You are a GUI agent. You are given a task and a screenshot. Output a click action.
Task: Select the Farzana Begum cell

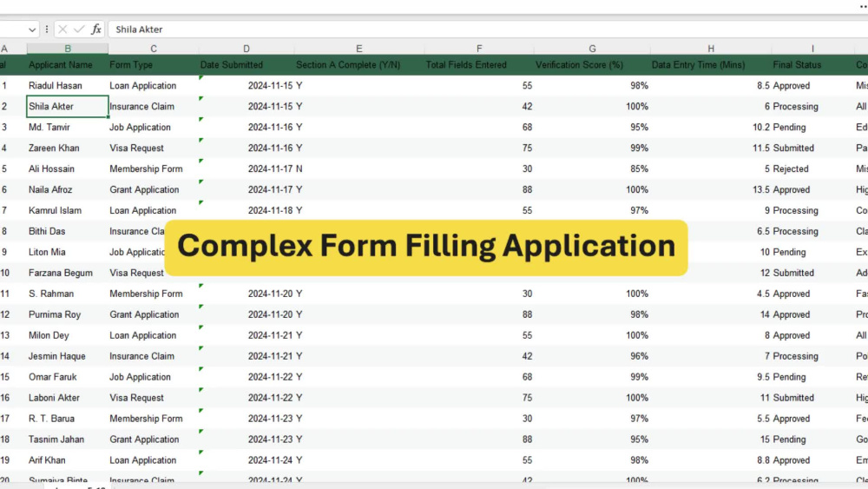coord(68,273)
